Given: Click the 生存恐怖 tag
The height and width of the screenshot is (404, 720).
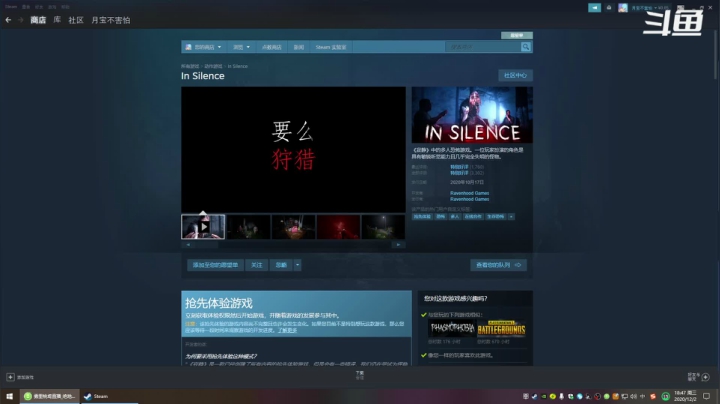Looking at the screenshot, I should 495,217.
